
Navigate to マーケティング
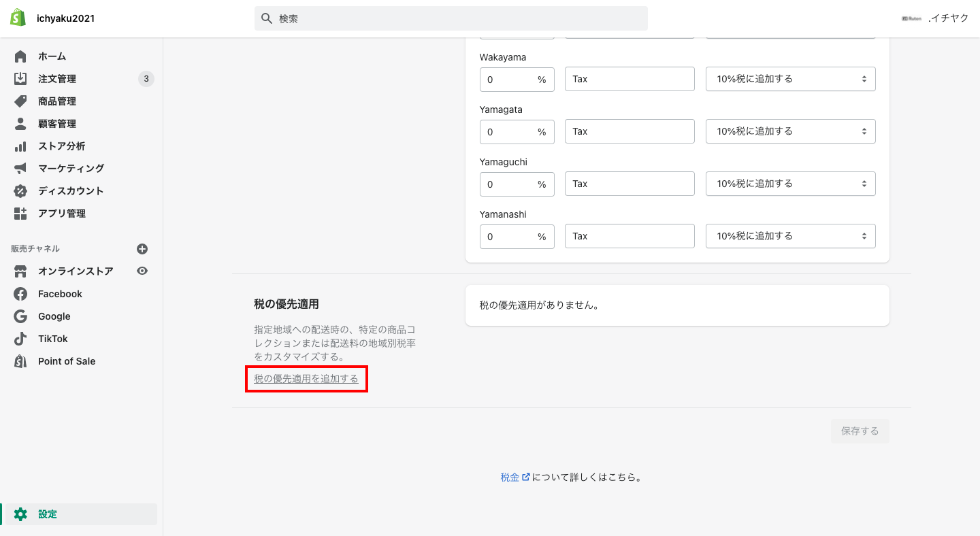(71, 168)
